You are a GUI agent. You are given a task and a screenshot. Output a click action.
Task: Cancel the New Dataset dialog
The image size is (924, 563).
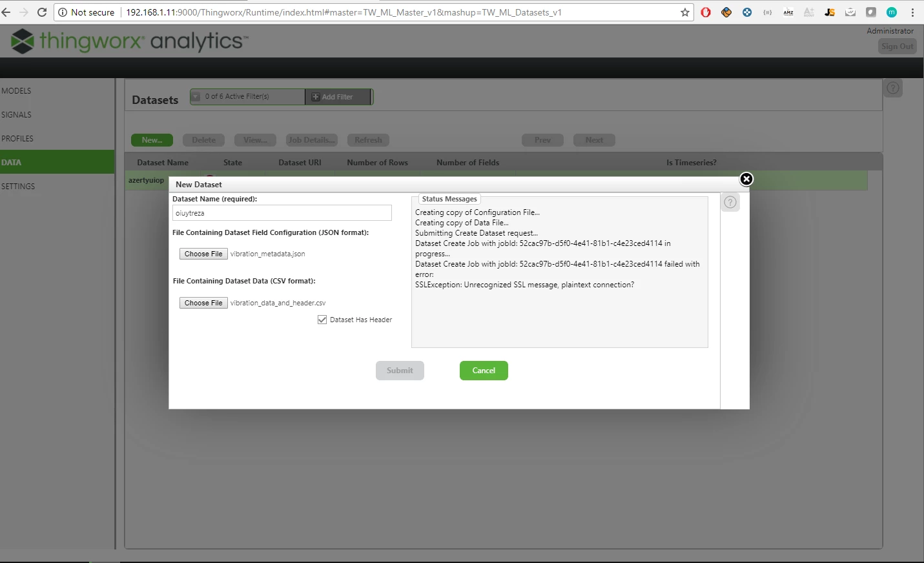(x=484, y=371)
